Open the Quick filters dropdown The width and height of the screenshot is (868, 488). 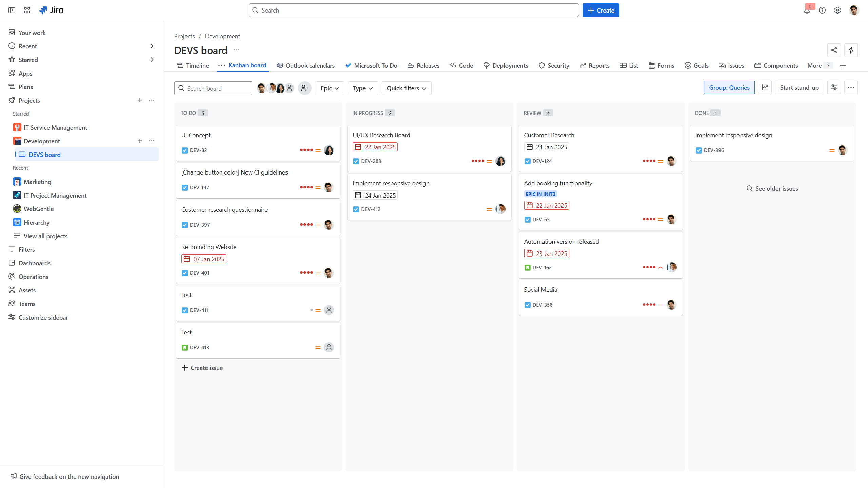(406, 88)
